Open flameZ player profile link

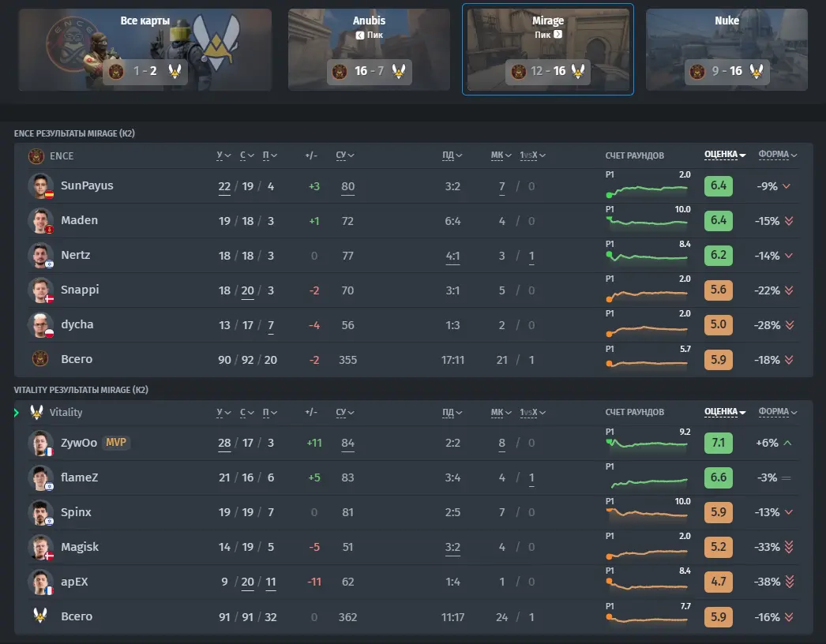79,477
